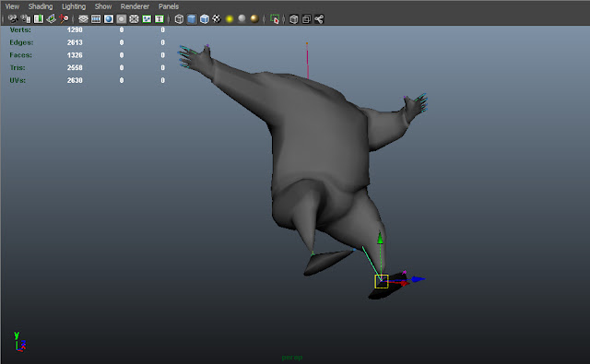Image resolution: width=590 pixels, height=364 pixels.
Task: Toggle the X-Ray display icon
Action: pos(294,18)
